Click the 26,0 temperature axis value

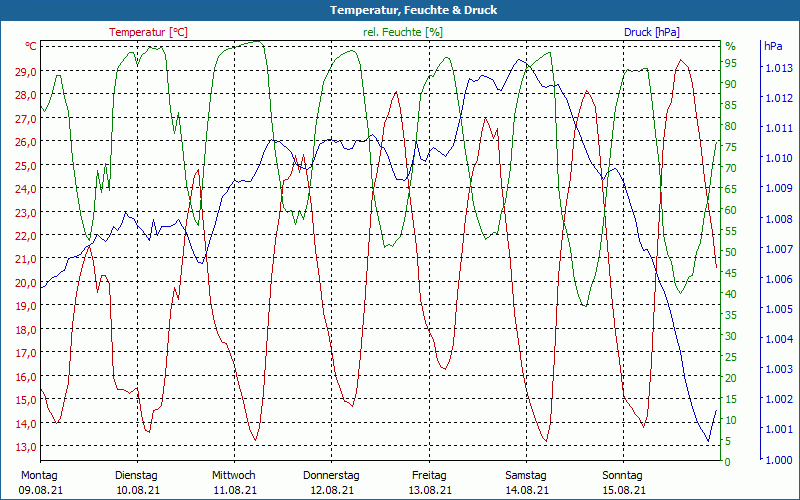pos(26,142)
